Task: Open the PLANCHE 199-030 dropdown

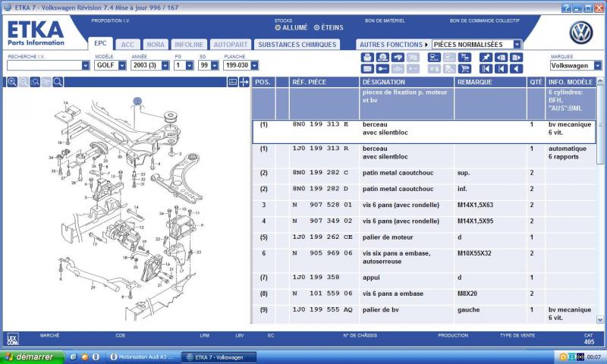Action: pyautogui.click(x=254, y=65)
